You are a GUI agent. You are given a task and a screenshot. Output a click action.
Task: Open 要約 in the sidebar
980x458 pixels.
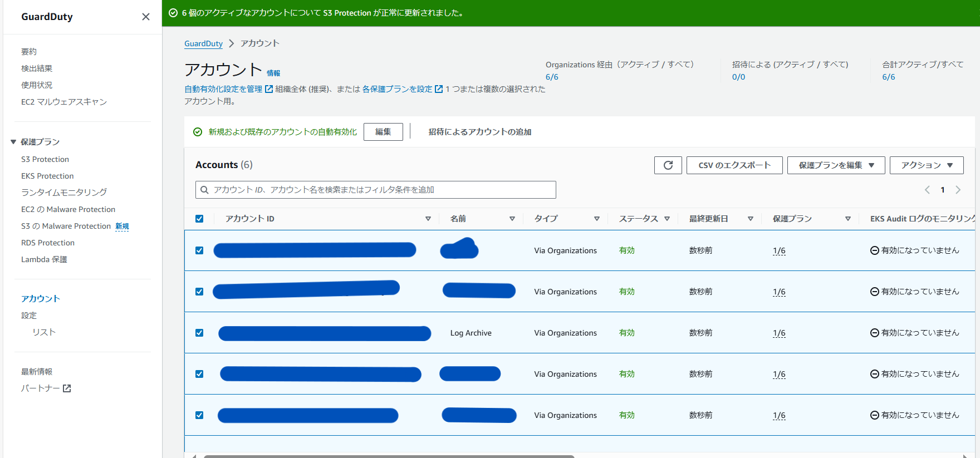29,52
